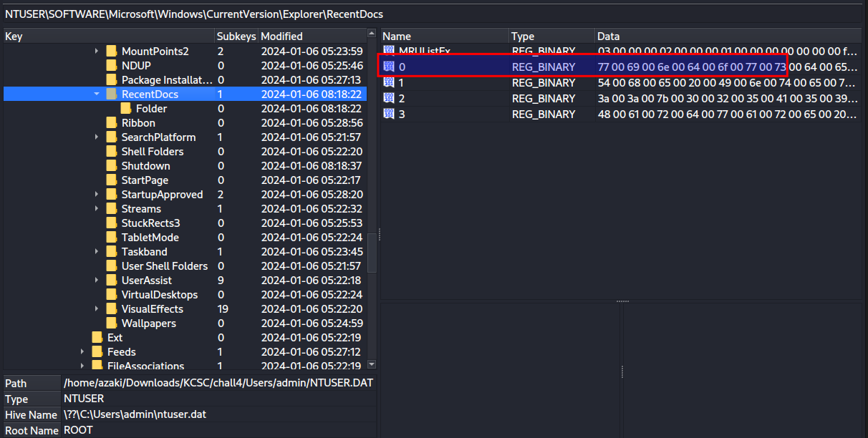Select the Taskband key name
Image resolution: width=868 pixels, height=438 pixels.
[x=144, y=251]
